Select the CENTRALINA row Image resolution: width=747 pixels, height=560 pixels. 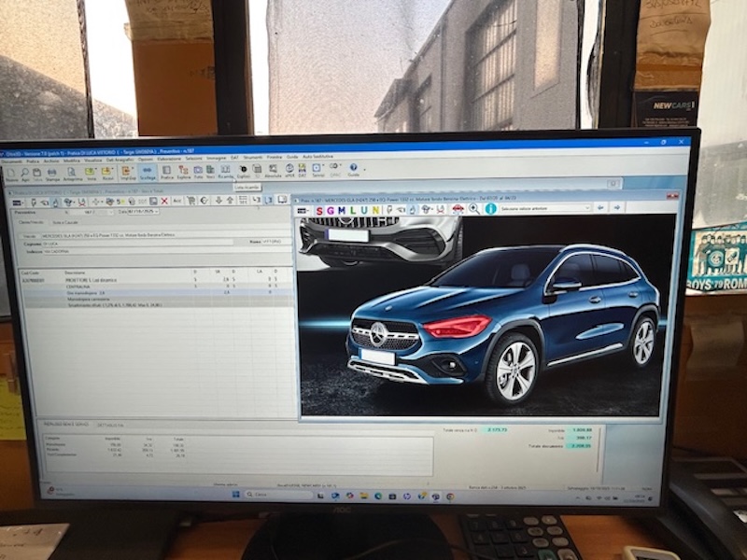pyautogui.click(x=156, y=287)
